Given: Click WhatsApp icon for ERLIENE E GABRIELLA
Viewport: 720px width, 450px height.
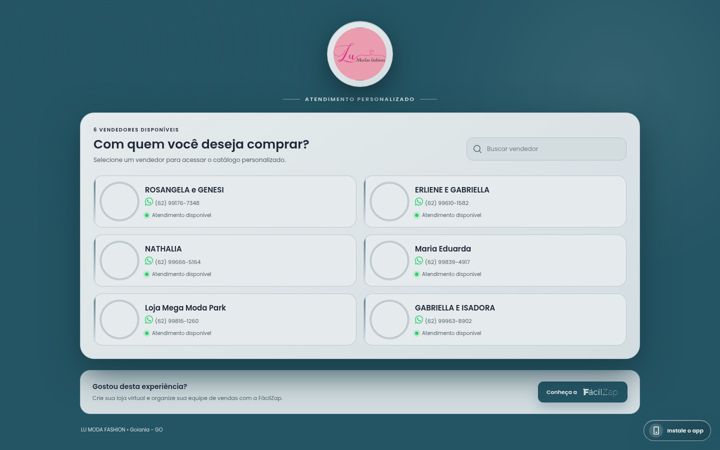Looking at the screenshot, I should (419, 202).
